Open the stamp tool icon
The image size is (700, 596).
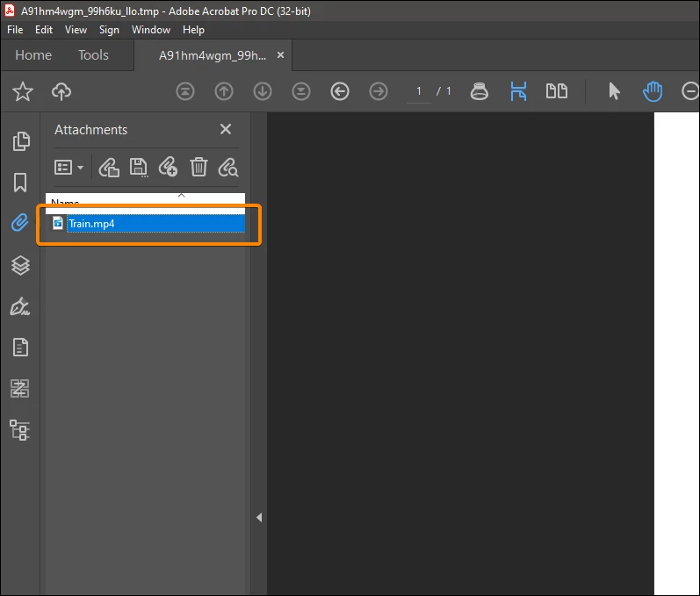point(480,91)
